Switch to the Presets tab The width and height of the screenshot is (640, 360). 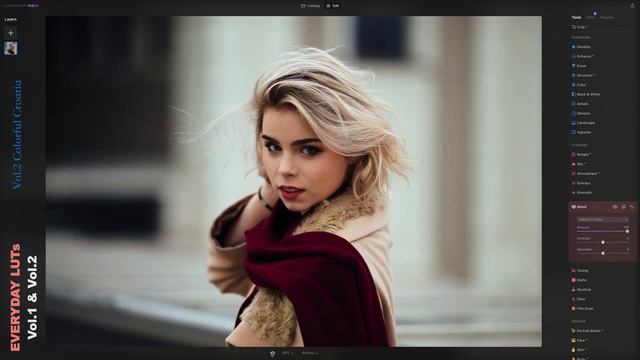click(x=607, y=18)
